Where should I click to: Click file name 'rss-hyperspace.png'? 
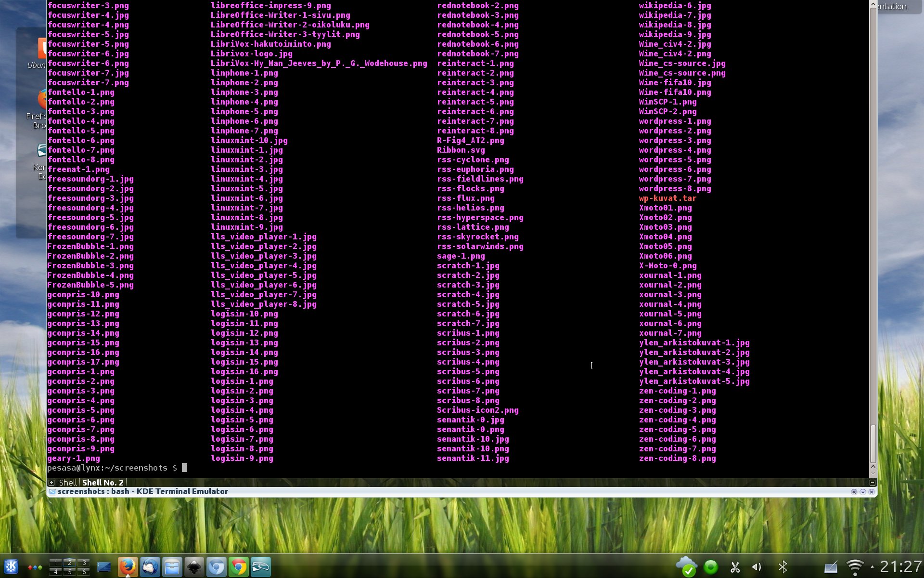(x=480, y=217)
